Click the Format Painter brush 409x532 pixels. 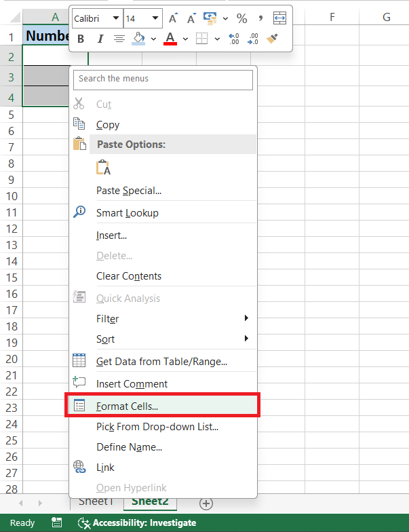tap(273, 39)
